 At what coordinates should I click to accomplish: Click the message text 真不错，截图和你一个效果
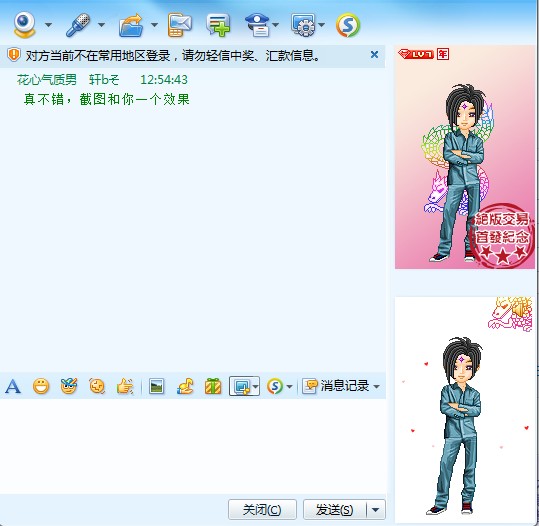point(107,99)
